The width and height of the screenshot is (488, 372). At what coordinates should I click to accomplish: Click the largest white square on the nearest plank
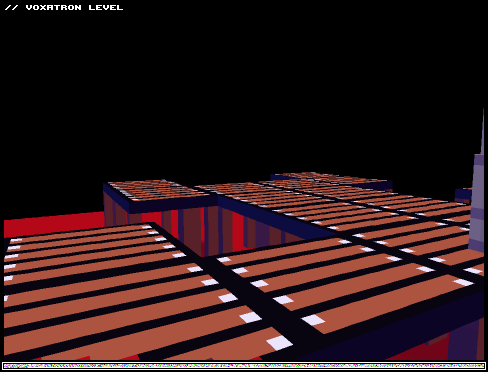point(279,343)
